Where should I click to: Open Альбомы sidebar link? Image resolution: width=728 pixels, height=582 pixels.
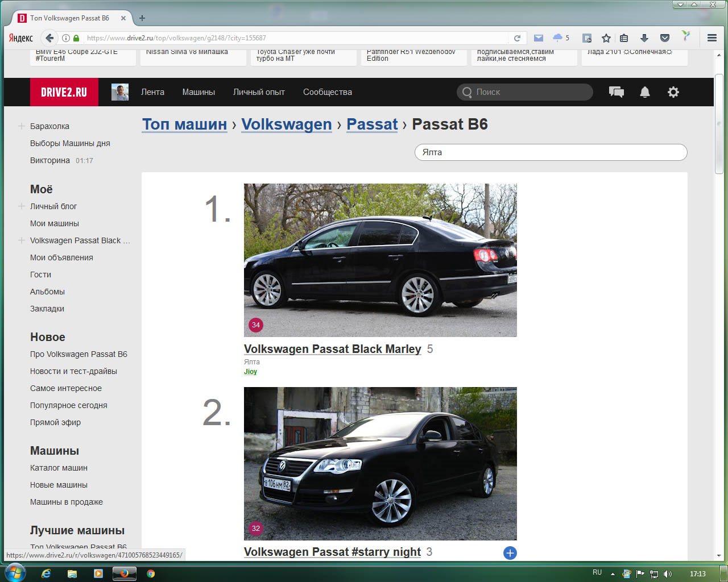[x=47, y=292]
